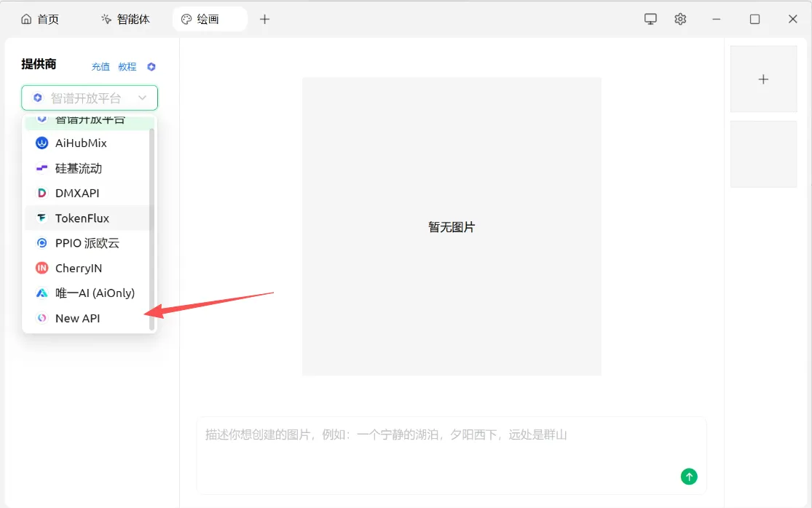Open the 首页 home tab
The width and height of the screenshot is (812, 508).
pos(39,19)
